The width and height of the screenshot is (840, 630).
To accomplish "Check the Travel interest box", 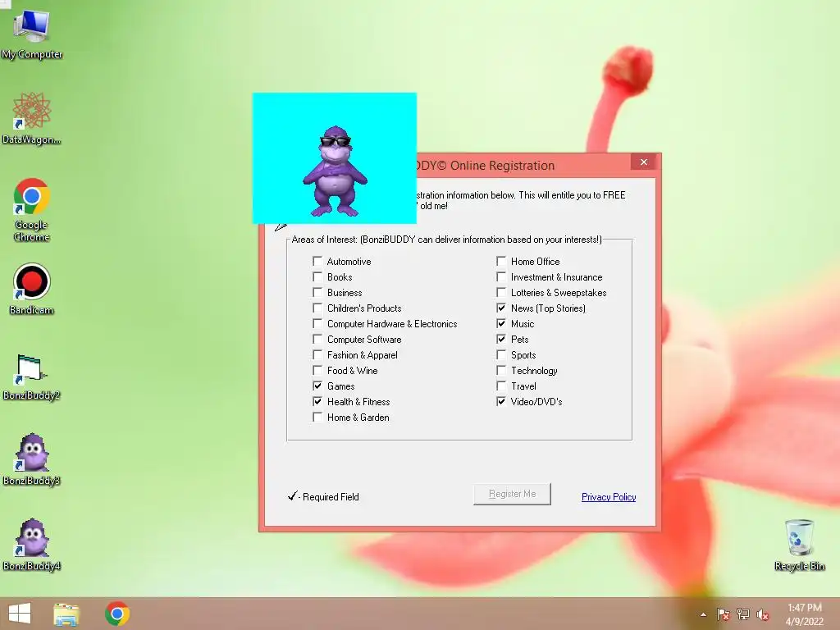I will coord(501,386).
